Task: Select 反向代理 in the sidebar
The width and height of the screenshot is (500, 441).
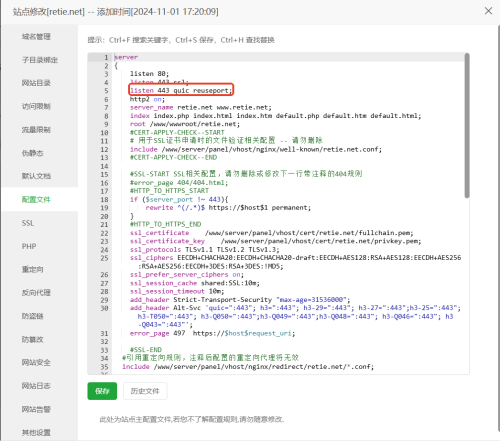Action: tap(36, 293)
